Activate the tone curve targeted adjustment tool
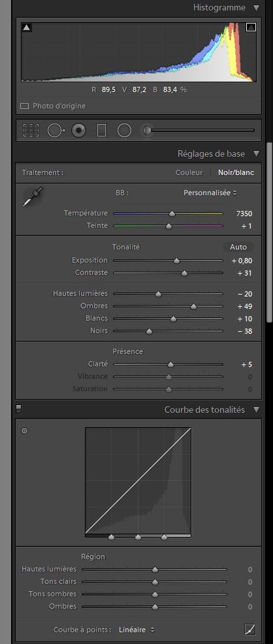Image resolution: width=273 pixels, height=644 pixels. 25,431
